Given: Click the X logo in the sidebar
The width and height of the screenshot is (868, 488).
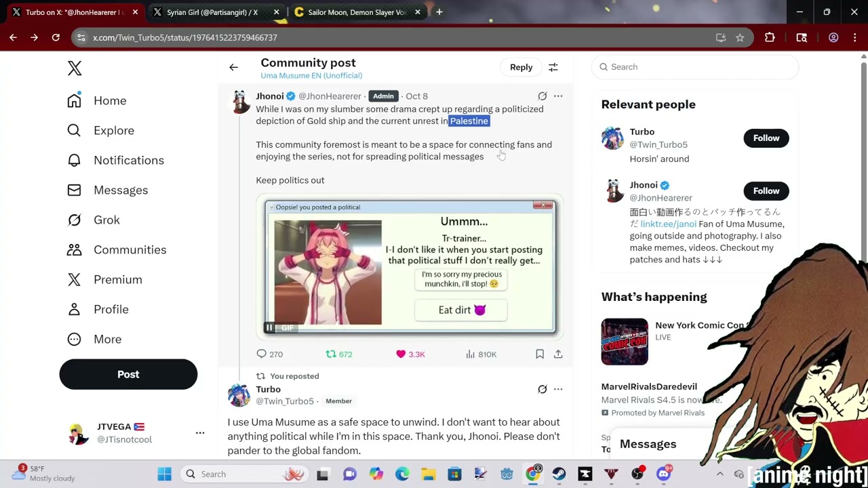Looking at the screenshot, I should click(75, 68).
